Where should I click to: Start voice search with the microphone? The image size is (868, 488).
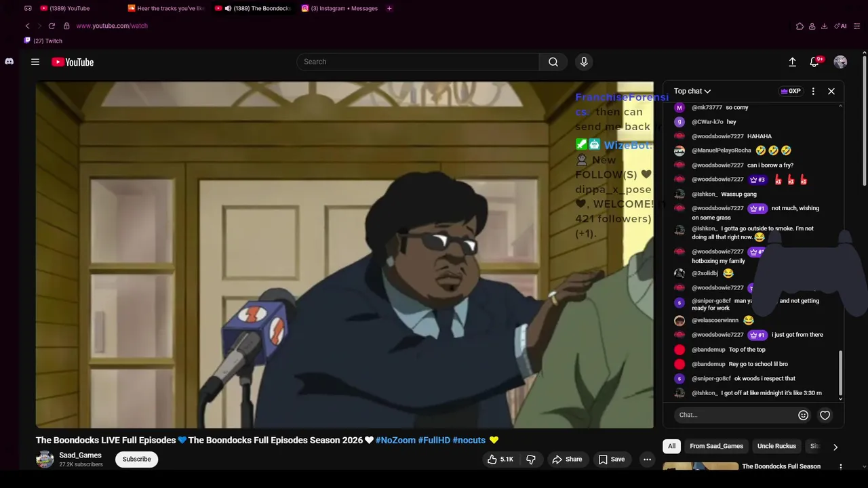[584, 62]
